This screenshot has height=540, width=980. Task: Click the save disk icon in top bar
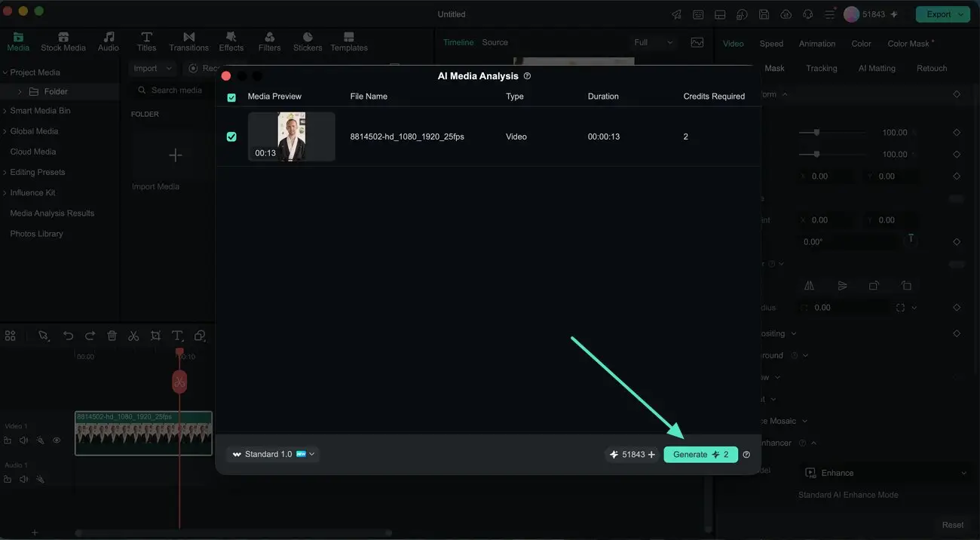click(x=764, y=14)
